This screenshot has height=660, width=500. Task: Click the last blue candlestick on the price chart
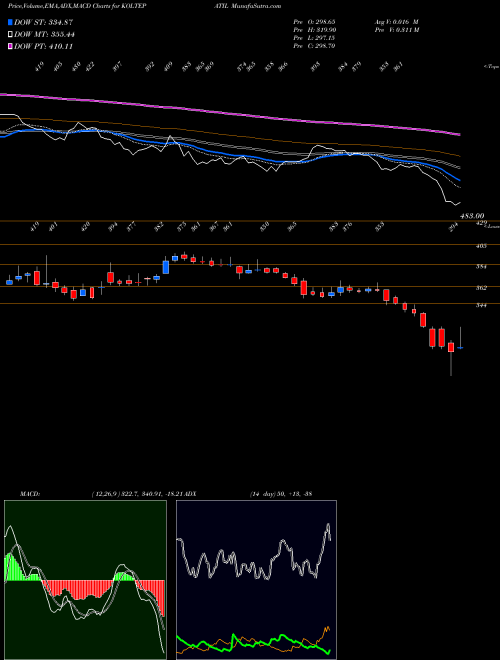pyautogui.click(x=460, y=348)
